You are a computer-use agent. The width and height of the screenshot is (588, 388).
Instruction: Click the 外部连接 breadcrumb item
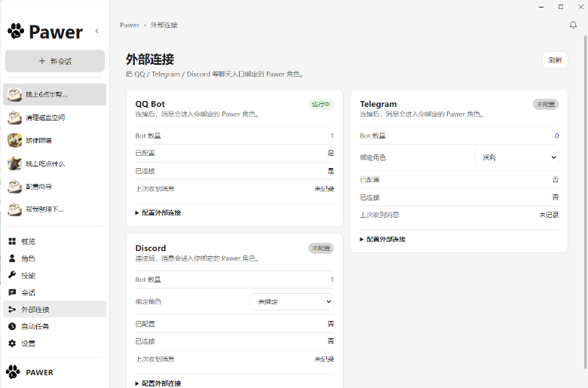[x=164, y=25]
